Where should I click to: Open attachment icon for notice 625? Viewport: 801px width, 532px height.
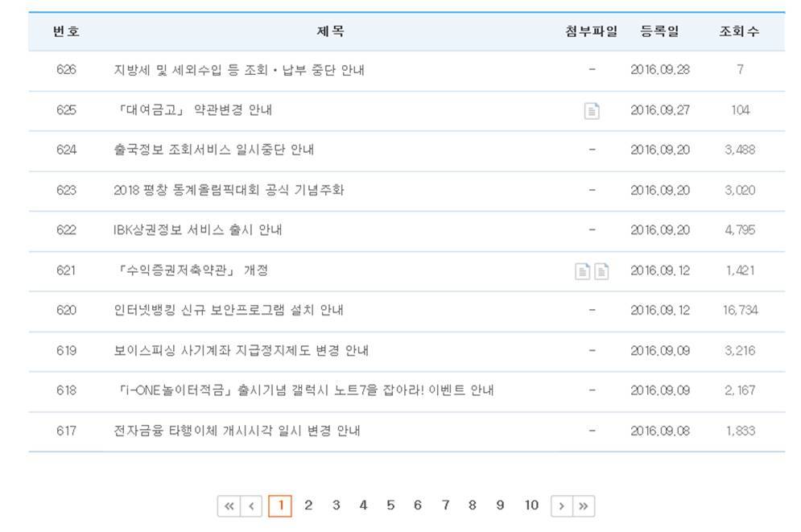coord(592,111)
